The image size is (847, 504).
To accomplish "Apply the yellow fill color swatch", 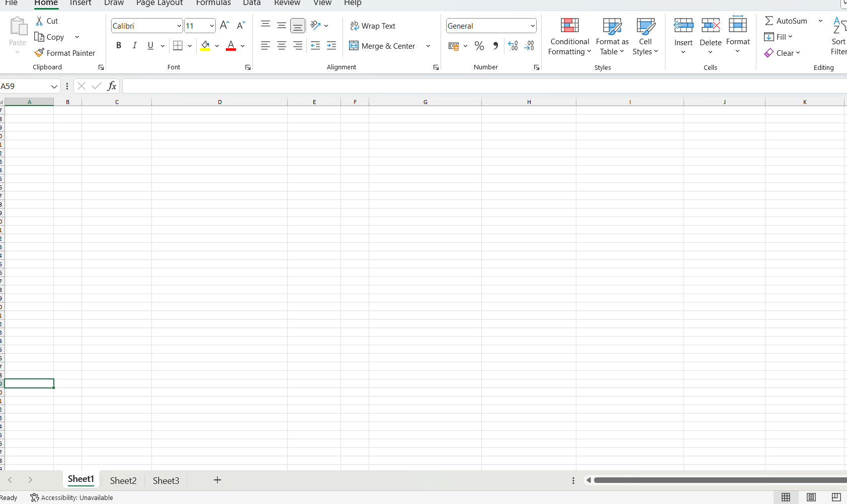I will tap(205, 46).
